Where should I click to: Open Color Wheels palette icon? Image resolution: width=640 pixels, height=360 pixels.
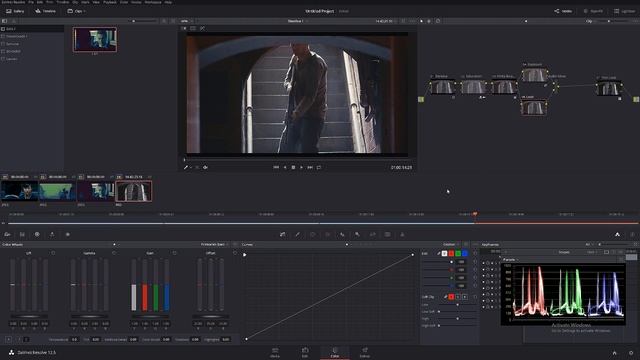coord(37,234)
